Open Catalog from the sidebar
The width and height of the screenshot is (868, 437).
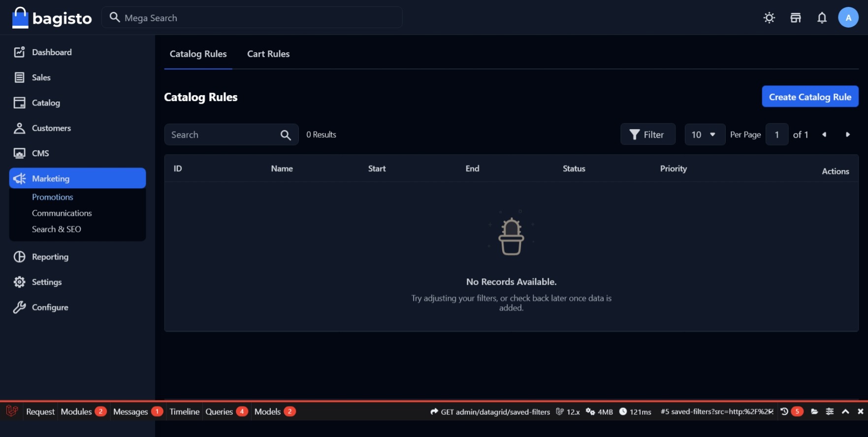pos(77,102)
